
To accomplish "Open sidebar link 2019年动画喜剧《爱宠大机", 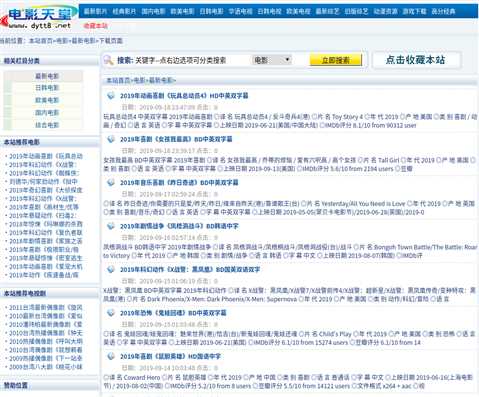I will pos(45,266).
